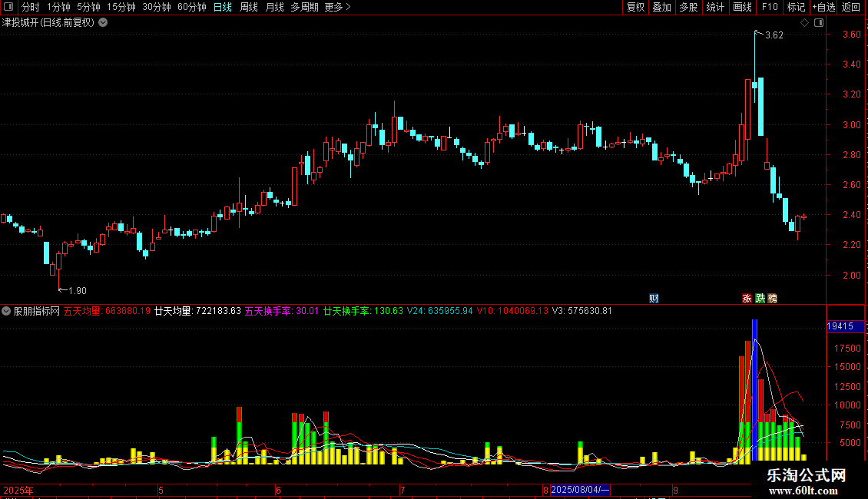
Task: Open the 复权 adjustment menu
Action: click(635, 7)
